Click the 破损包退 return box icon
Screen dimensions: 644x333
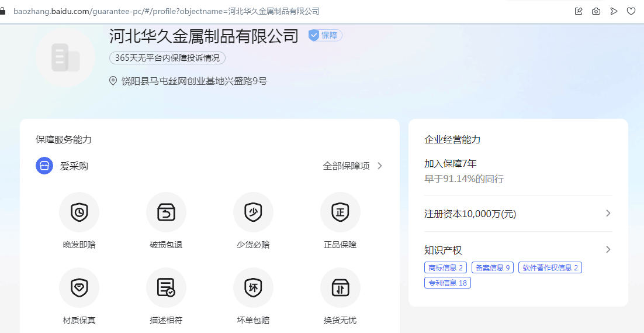166,212
